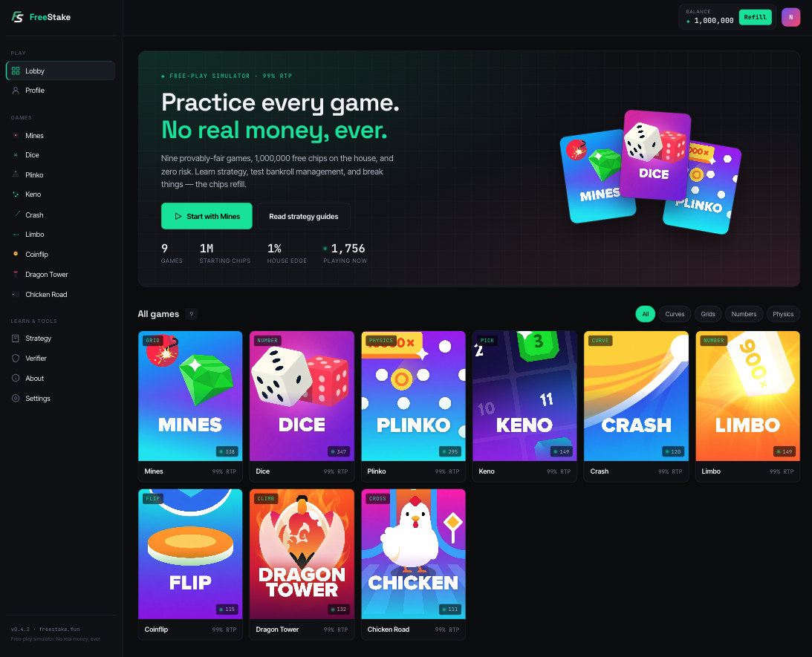Screen dimensions: 812x657
Task: Filter games by Physics
Action: 782,314
